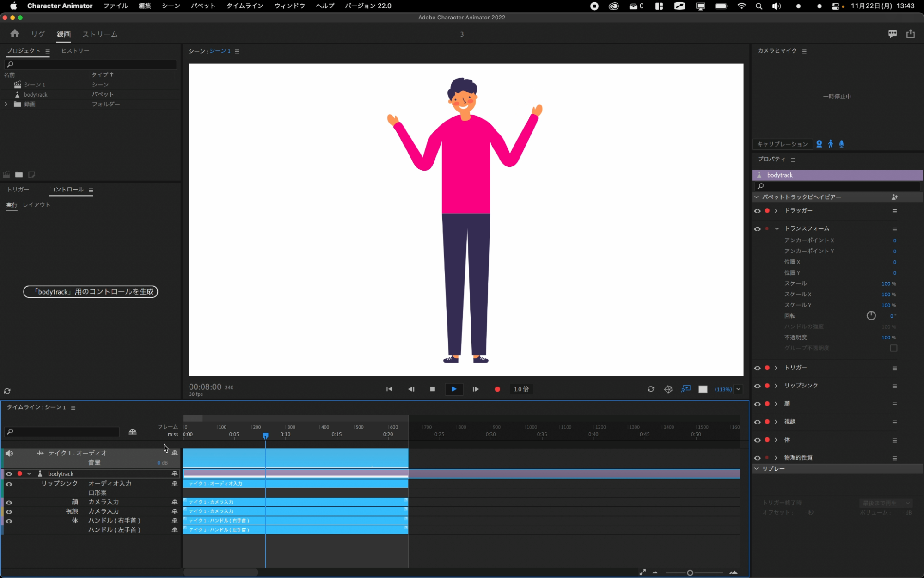
Task: Click the refresh scene icon by the zoom percentage
Action: (x=651, y=389)
